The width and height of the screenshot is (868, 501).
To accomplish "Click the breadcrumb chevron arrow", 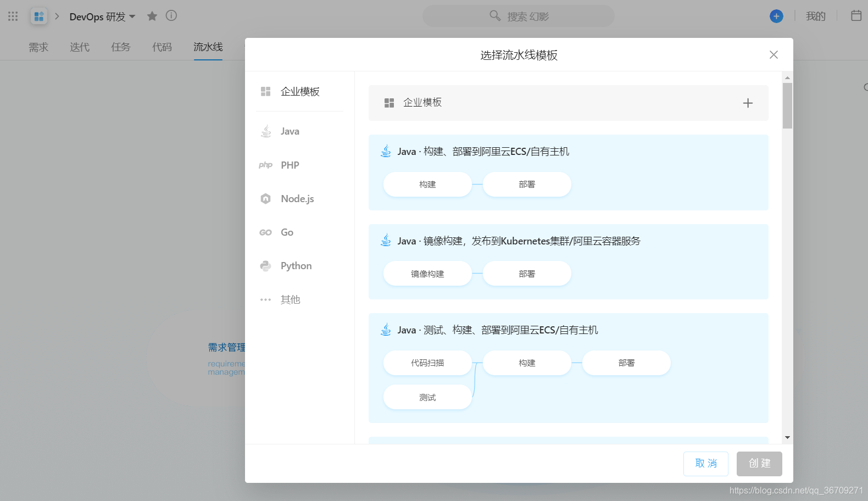I will coord(57,16).
